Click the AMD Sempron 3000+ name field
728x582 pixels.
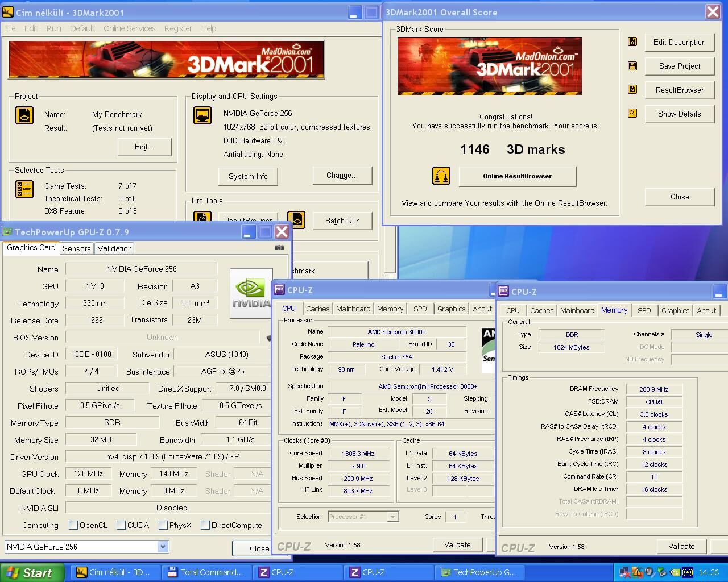click(397, 332)
